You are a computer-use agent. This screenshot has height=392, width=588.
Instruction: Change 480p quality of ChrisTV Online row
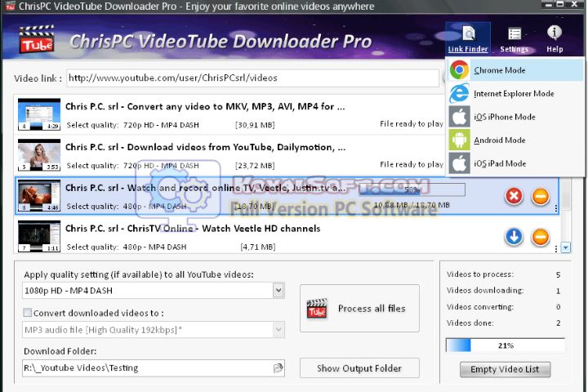(155, 247)
